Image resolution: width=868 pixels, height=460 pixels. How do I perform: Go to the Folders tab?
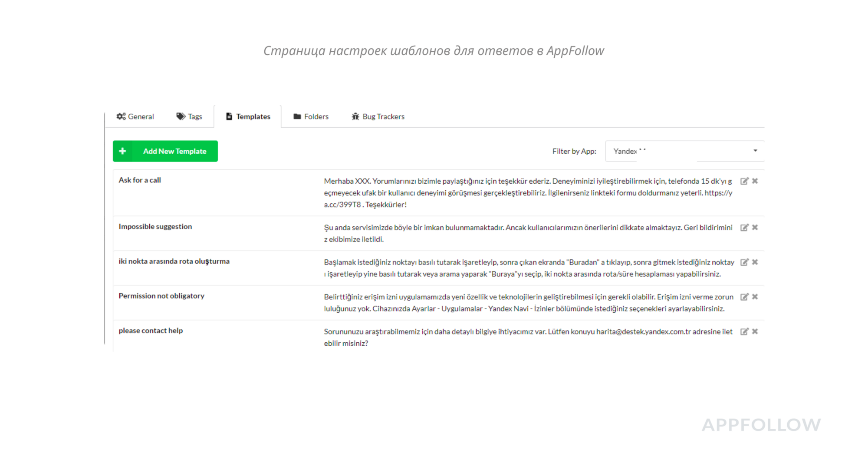pyautogui.click(x=311, y=116)
